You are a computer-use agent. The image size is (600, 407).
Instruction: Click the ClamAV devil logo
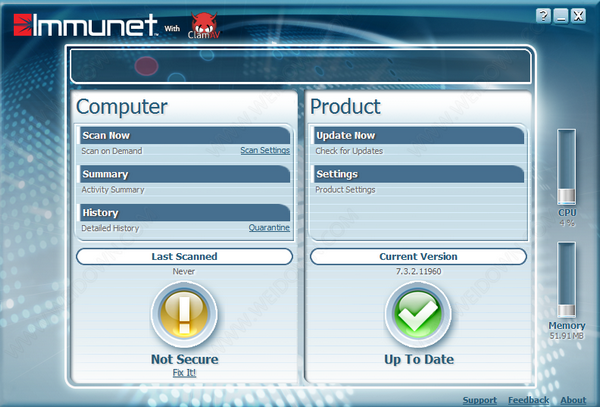point(204,26)
